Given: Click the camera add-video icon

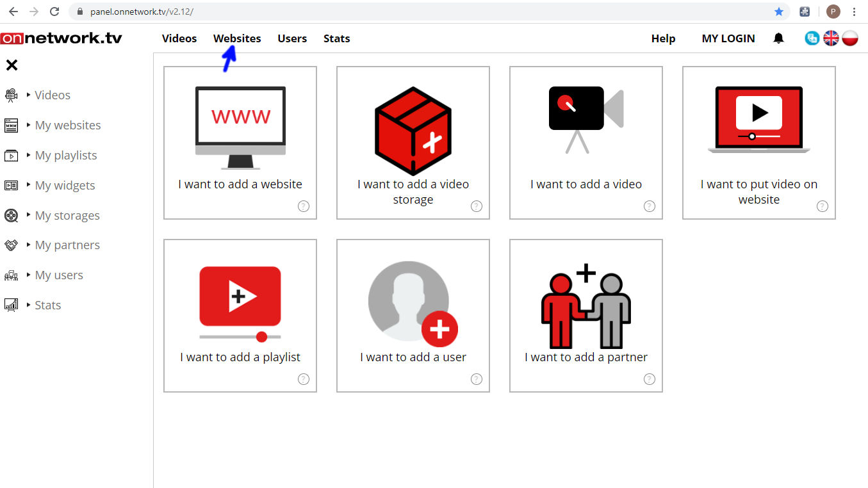Looking at the screenshot, I should coord(585,119).
